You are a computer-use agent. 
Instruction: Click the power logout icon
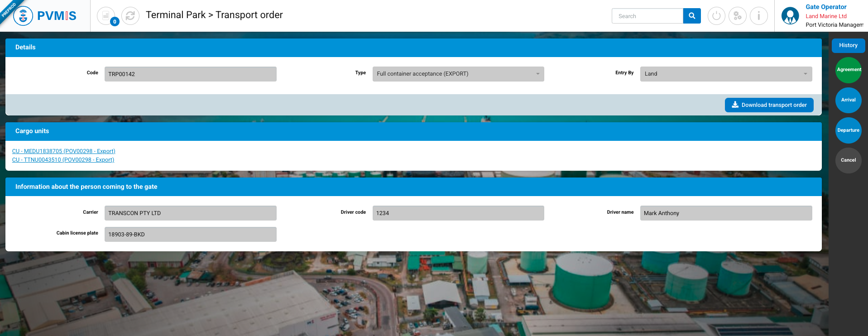click(716, 16)
